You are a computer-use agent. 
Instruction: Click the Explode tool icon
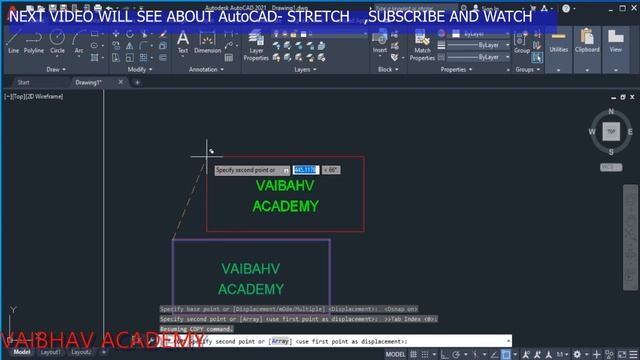point(163,46)
